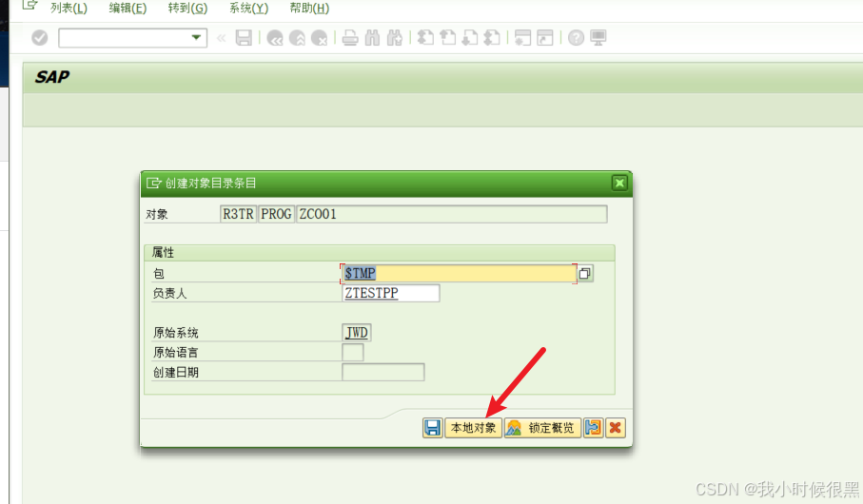Open the 编辑(E) menu
Viewport: 863px width, 504px height.
(127, 8)
